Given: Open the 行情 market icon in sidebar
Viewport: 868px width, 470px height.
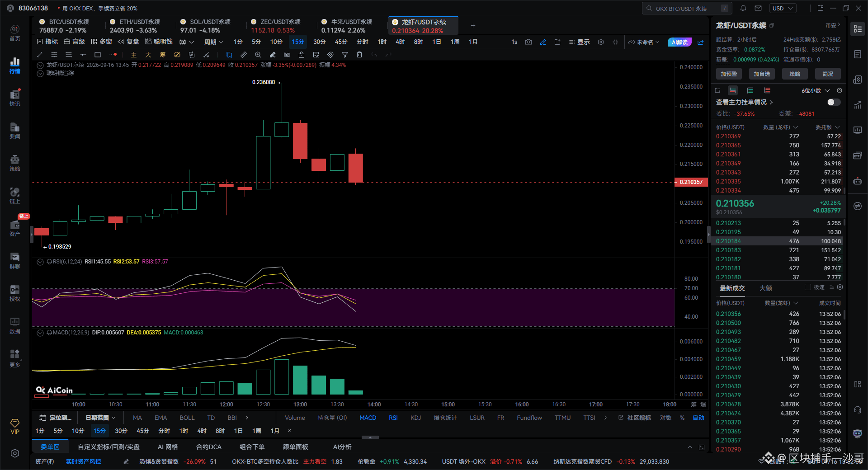Looking at the screenshot, I should coord(15,66).
